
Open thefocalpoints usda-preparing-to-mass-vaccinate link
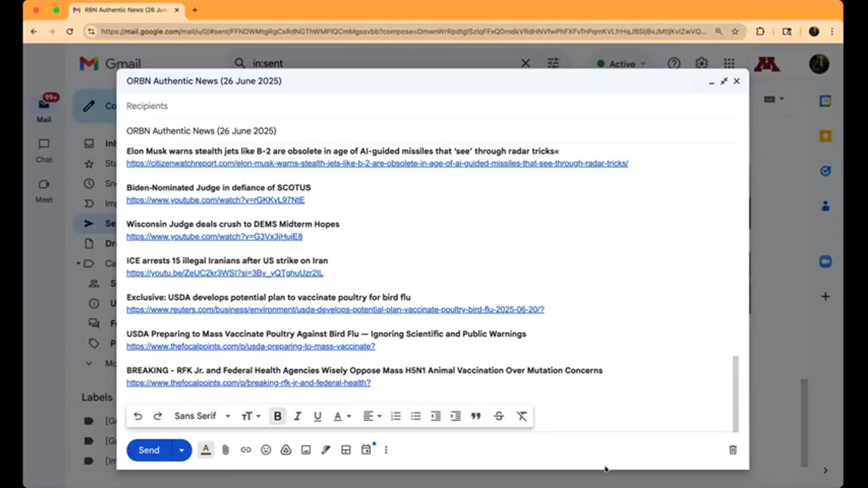[x=250, y=346]
